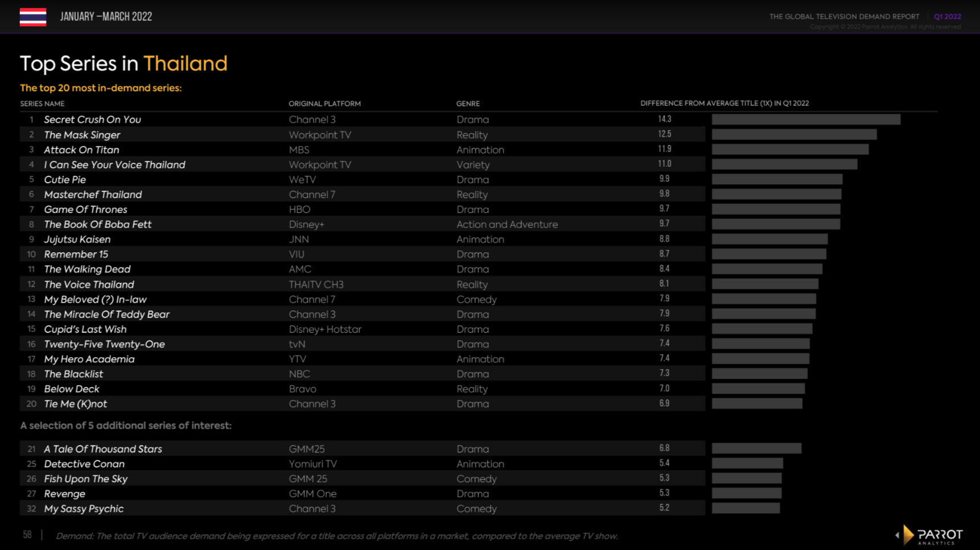Click 'The Miracle Of Teddy Bear' title
This screenshot has height=550, width=980.
click(107, 314)
